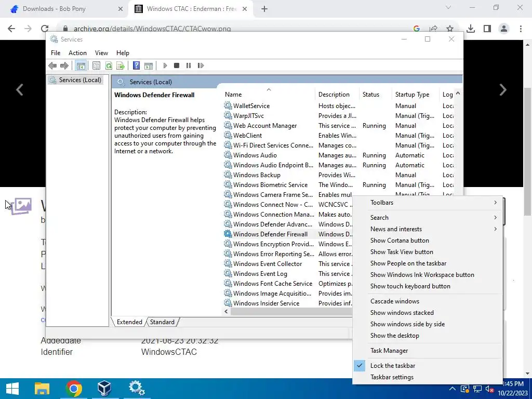
Task: Click the Show/Hide Action Pane toolbar icon
Action: [x=149, y=65]
